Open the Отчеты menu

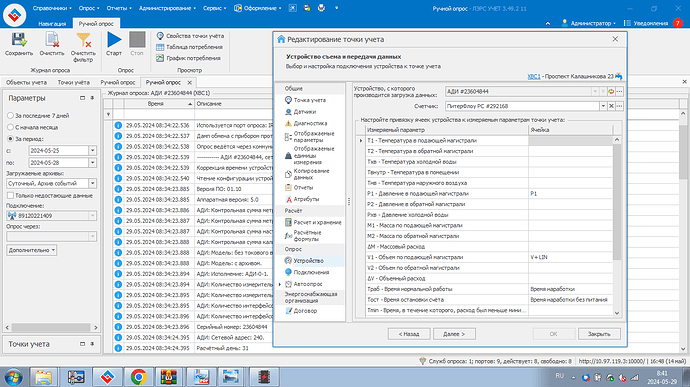119,8
